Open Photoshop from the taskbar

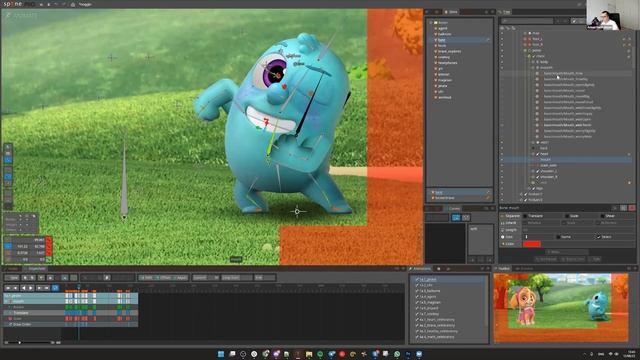tap(408, 354)
